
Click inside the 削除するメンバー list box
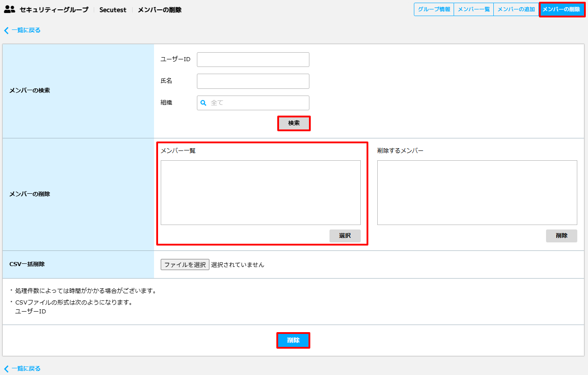[477, 192]
